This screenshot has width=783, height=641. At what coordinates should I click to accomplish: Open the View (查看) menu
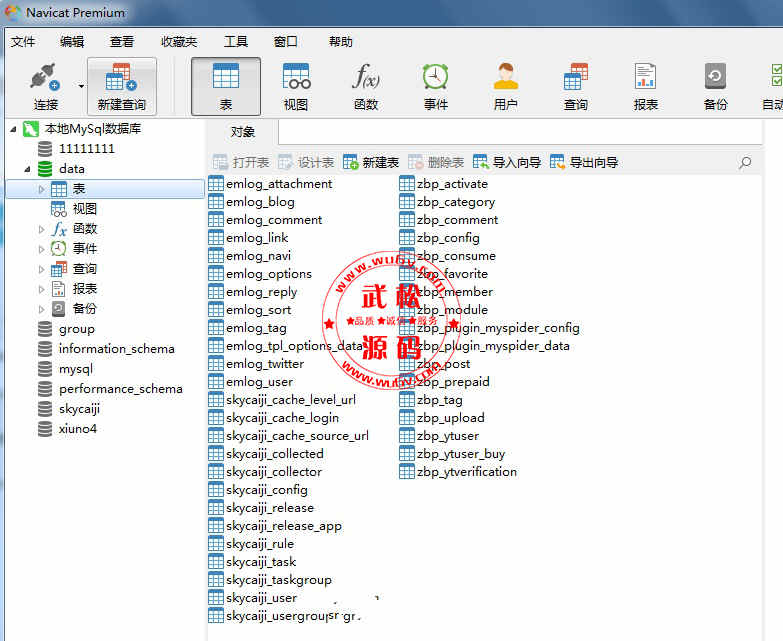coord(122,41)
